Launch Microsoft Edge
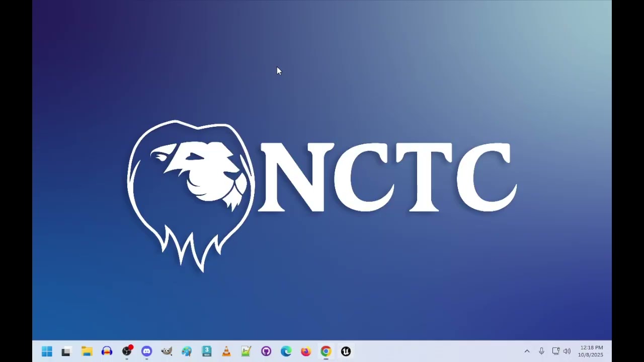644x362 pixels. [286, 351]
